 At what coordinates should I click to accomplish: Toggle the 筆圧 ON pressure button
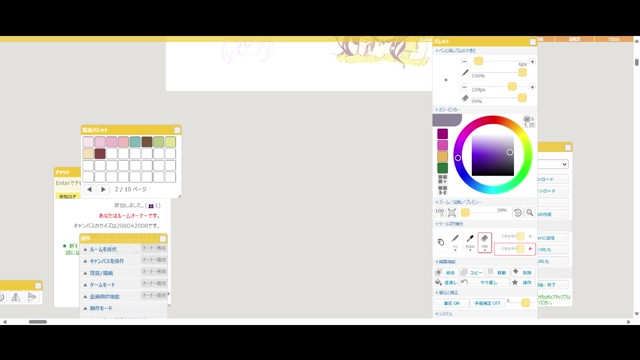(451, 303)
